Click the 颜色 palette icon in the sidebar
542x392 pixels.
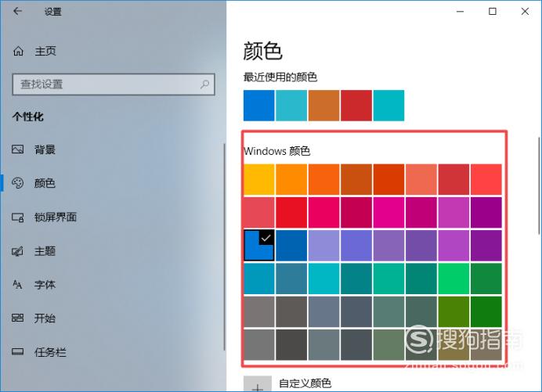[18, 183]
